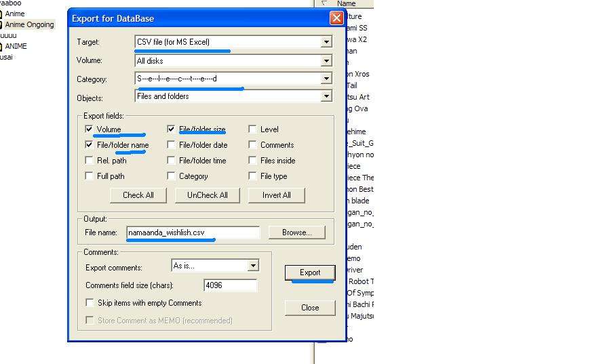Select the CSV file target combo box
This screenshot has width=603, height=364.
click(x=233, y=42)
